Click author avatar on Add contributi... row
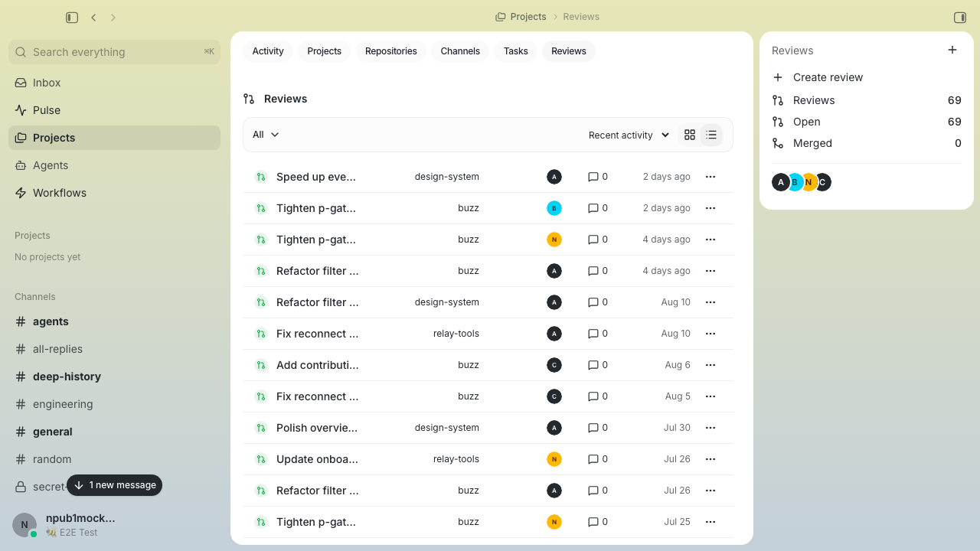This screenshot has height=551, width=980. coord(554,365)
